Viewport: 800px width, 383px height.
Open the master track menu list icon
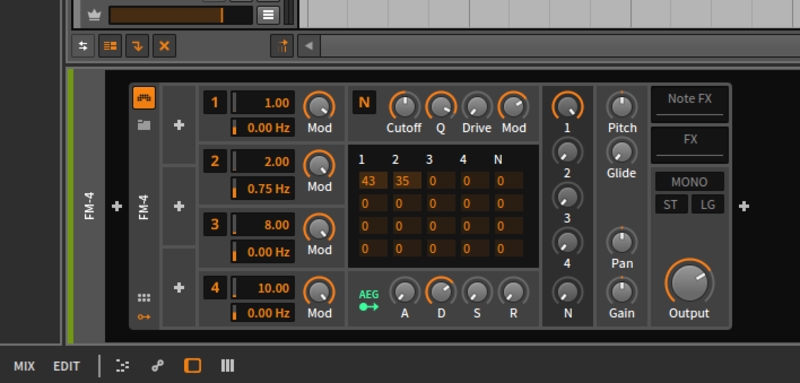(268, 15)
